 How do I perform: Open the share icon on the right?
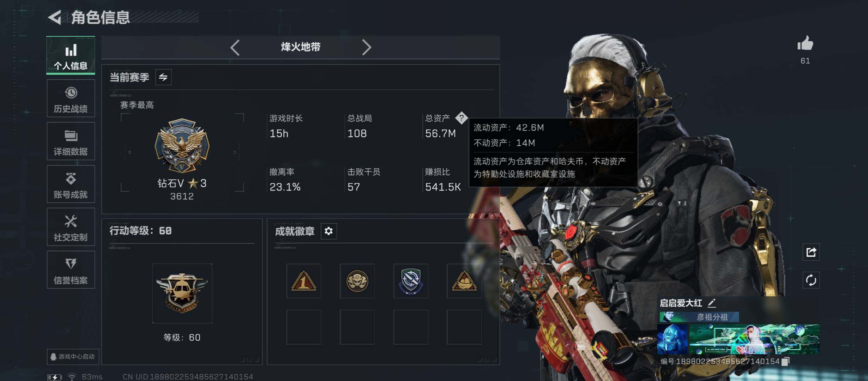(x=811, y=252)
